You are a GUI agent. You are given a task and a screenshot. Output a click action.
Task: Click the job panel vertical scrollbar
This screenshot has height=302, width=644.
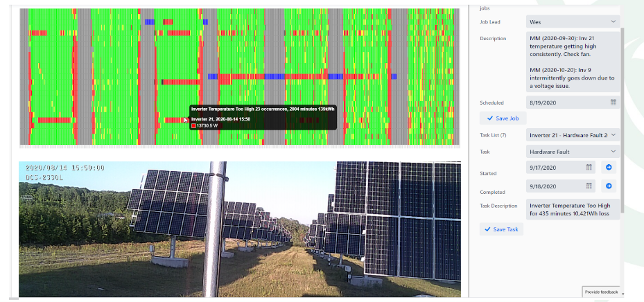623,118
